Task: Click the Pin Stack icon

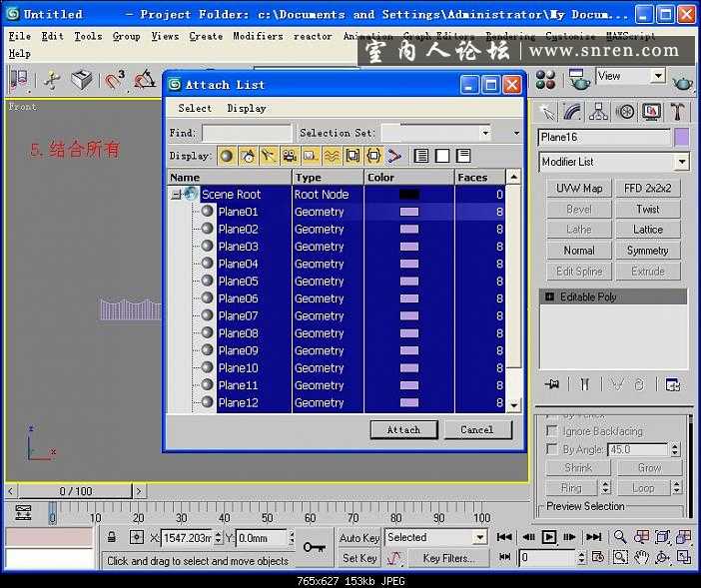Action: [x=552, y=383]
